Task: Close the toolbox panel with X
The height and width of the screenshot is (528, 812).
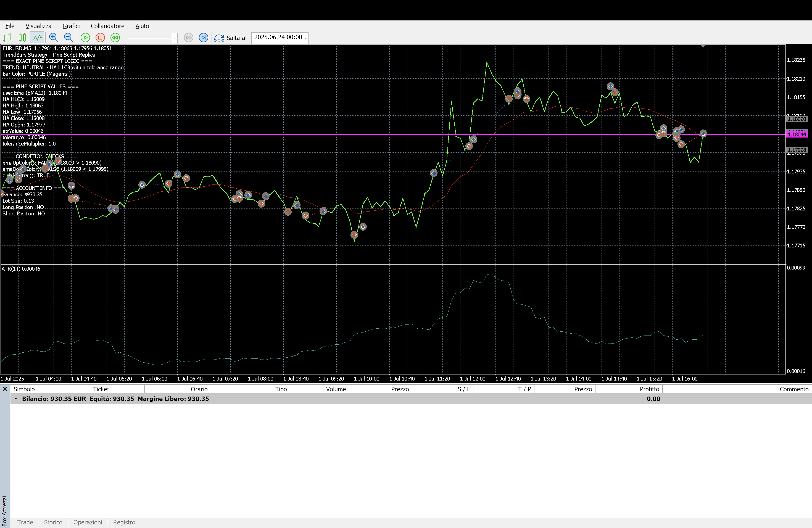Action: pos(5,389)
